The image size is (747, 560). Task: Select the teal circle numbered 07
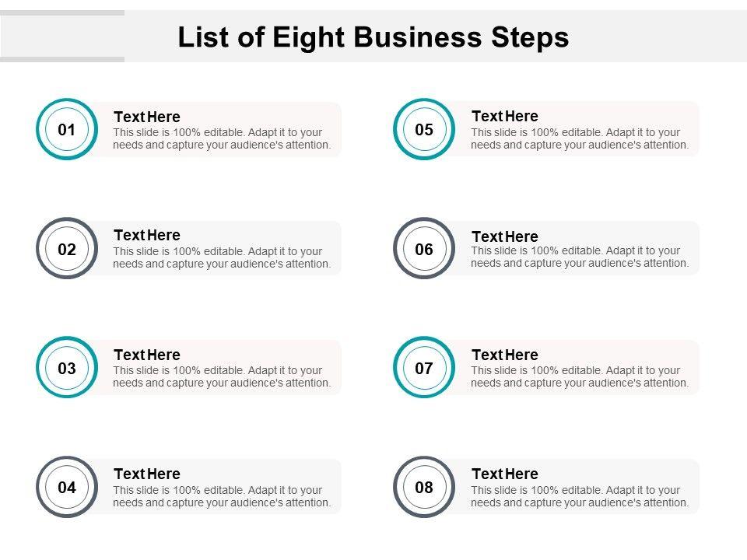(424, 368)
